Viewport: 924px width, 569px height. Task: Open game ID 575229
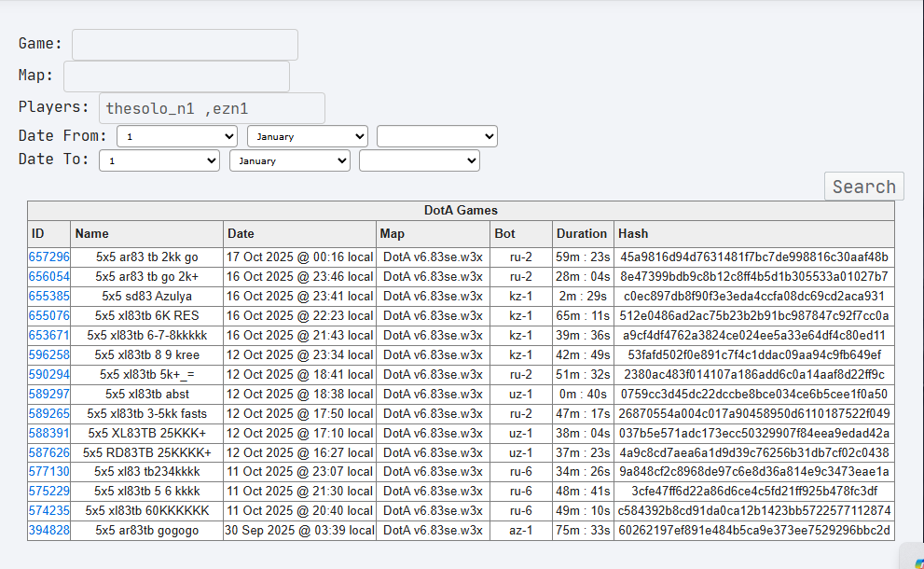point(48,492)
